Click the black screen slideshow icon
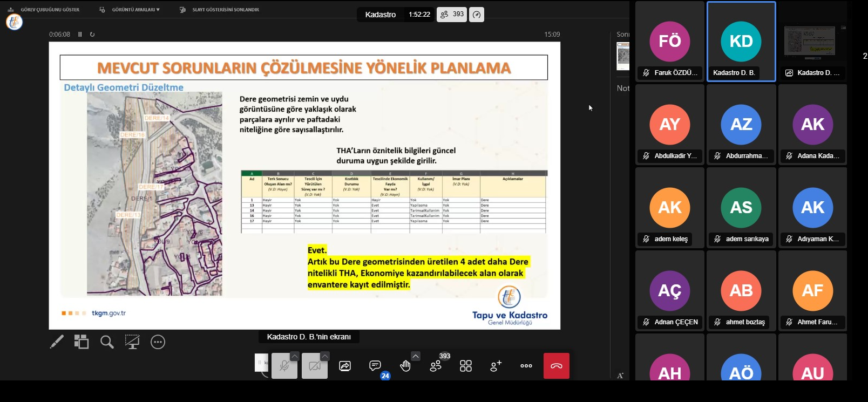Viewport: 868px width, 402px height. point(132,342)
